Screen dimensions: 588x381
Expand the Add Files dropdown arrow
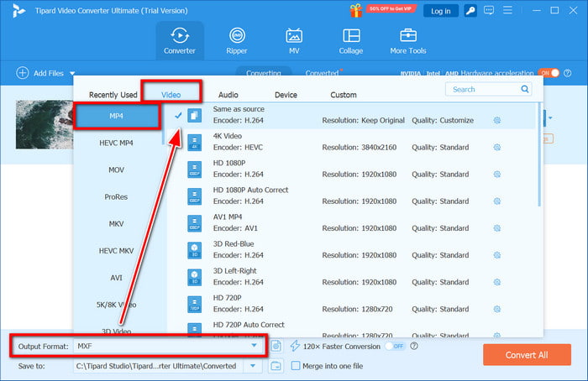coord(72,73)
